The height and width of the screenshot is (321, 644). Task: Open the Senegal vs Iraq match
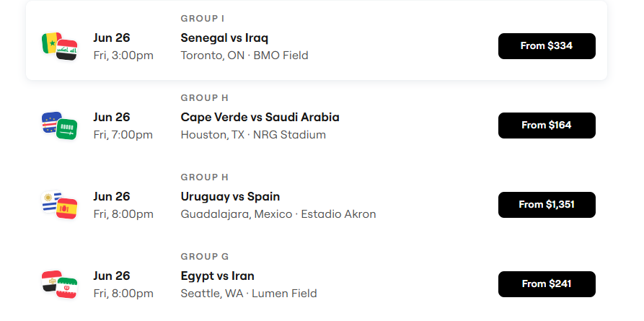coord(224,38)
